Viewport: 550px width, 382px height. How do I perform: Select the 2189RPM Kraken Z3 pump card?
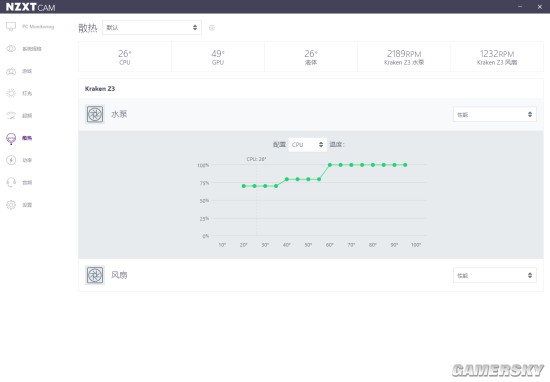click(404, 57)
